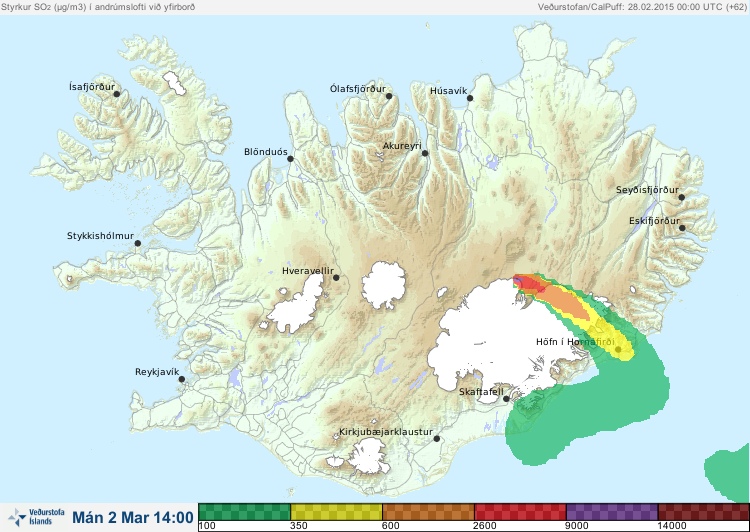
Task: Select the purple 9000 legend swatch
Action: (x=612, y=512)
